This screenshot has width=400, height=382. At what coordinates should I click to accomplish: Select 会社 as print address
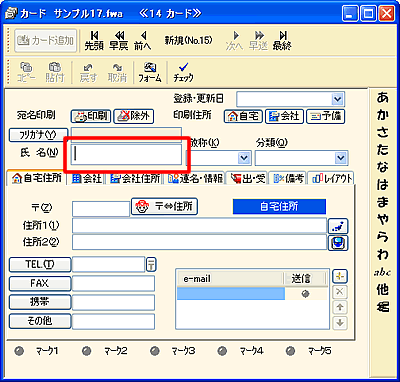pos(284,116)
